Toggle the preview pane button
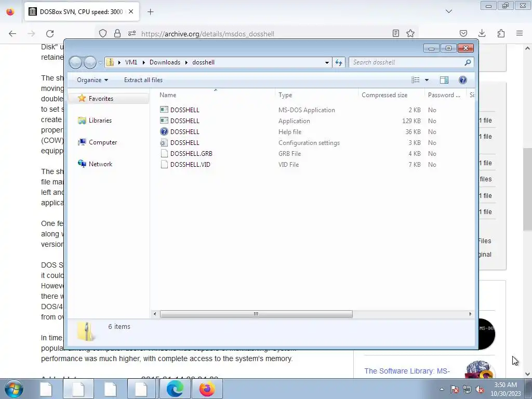 coord(444,79)
